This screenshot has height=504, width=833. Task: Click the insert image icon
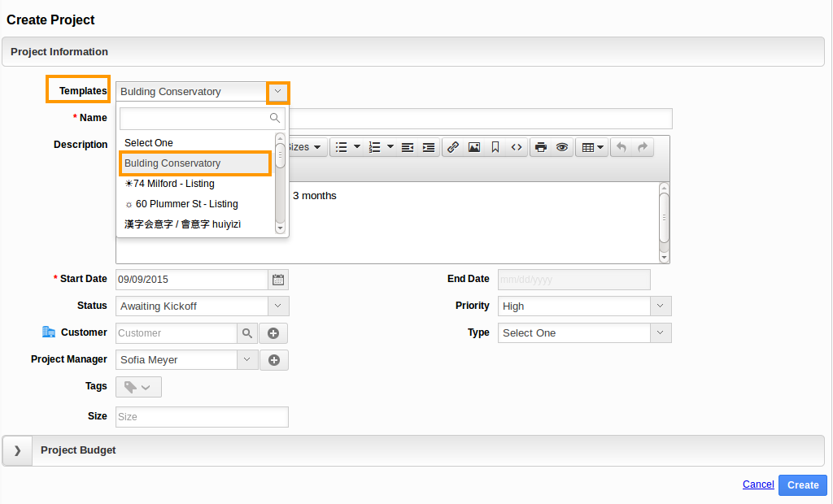coord(474,147)
